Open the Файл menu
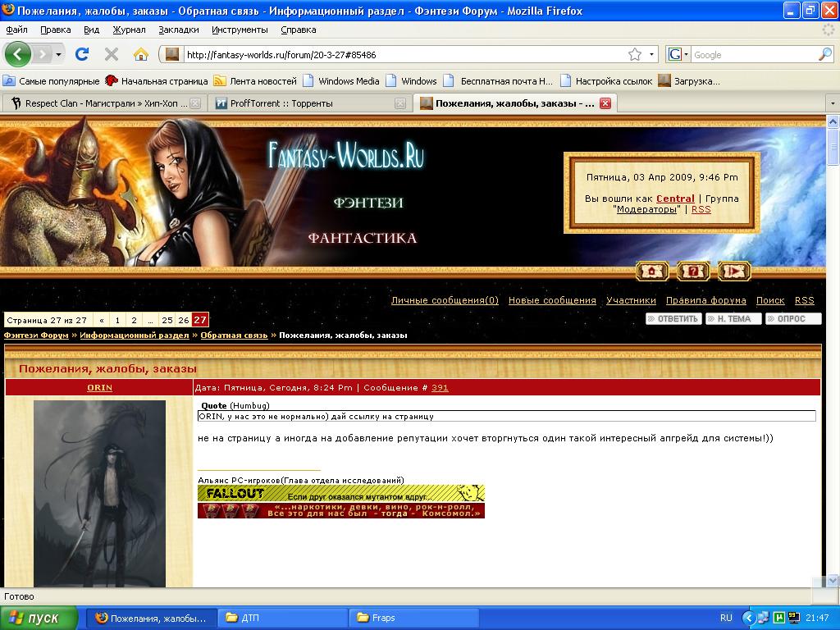Viewport: 840px width, 630px height. click(x=16, y=30)
